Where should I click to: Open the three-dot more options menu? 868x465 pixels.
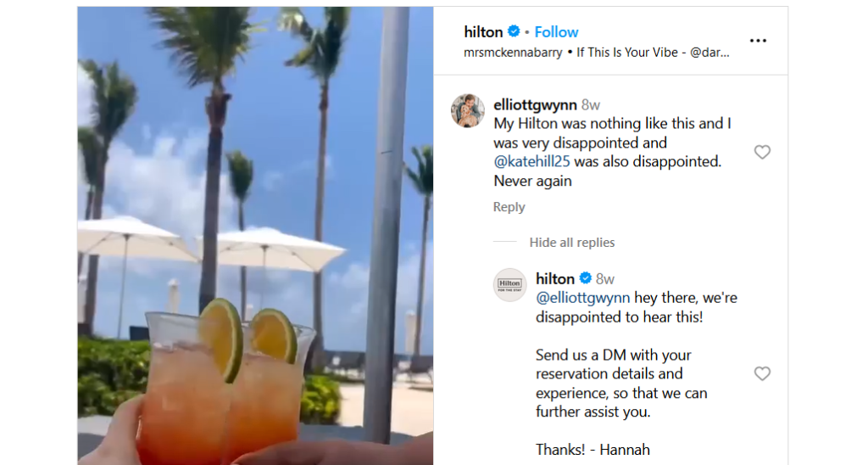click(758, 41)
